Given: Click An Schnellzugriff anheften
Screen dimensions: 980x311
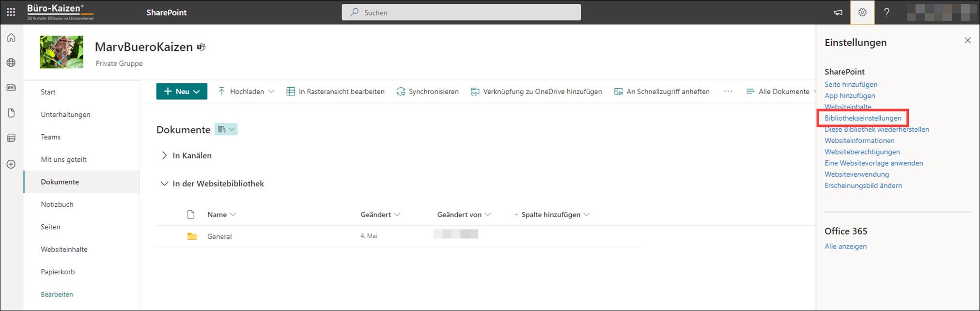Looking at the screenshot, I should click(x=662, y=92).
